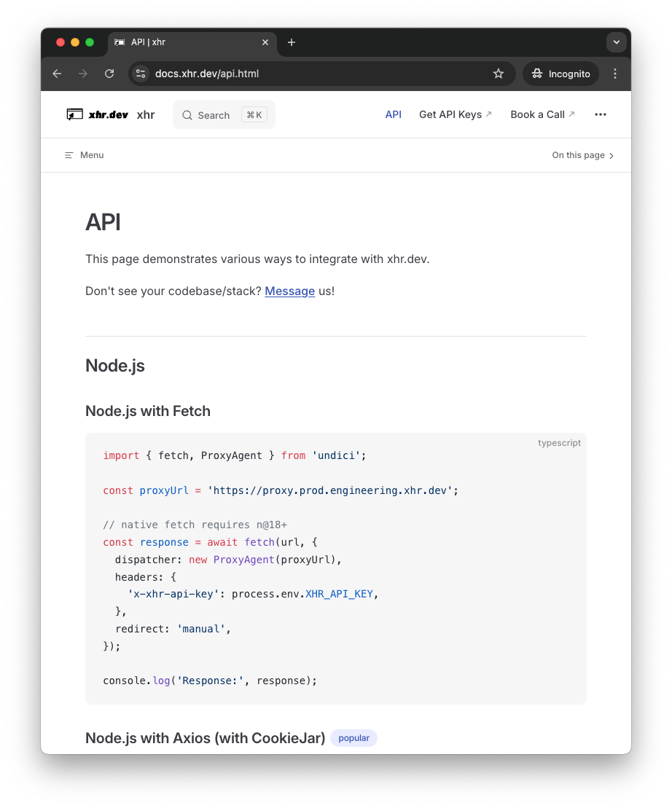Expand the On this page section
672x808 pixels.
[583, 155]
